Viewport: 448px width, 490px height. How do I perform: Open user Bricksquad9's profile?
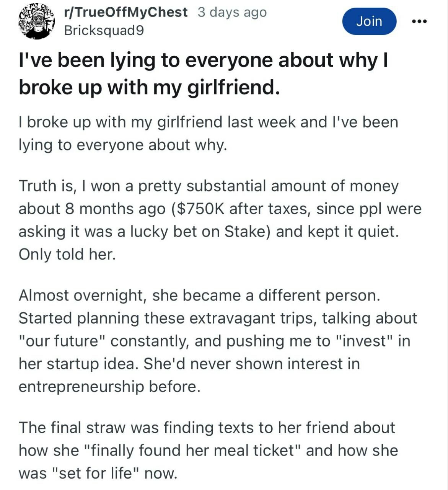point(104,30)
